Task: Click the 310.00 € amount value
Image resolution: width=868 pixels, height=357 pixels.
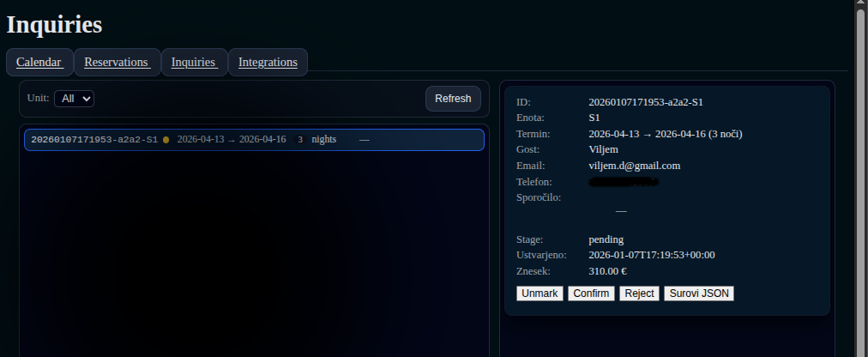Action: coord(607,271)
